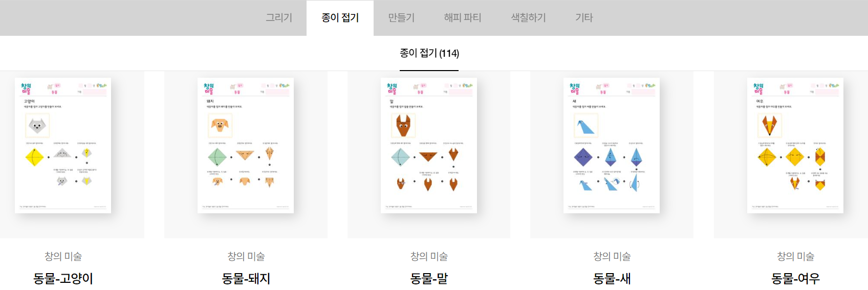Image resolution: width=868 pixels, height=290 pixels.
Task: Click the 동물-고양이 title link
Action: 63,279
